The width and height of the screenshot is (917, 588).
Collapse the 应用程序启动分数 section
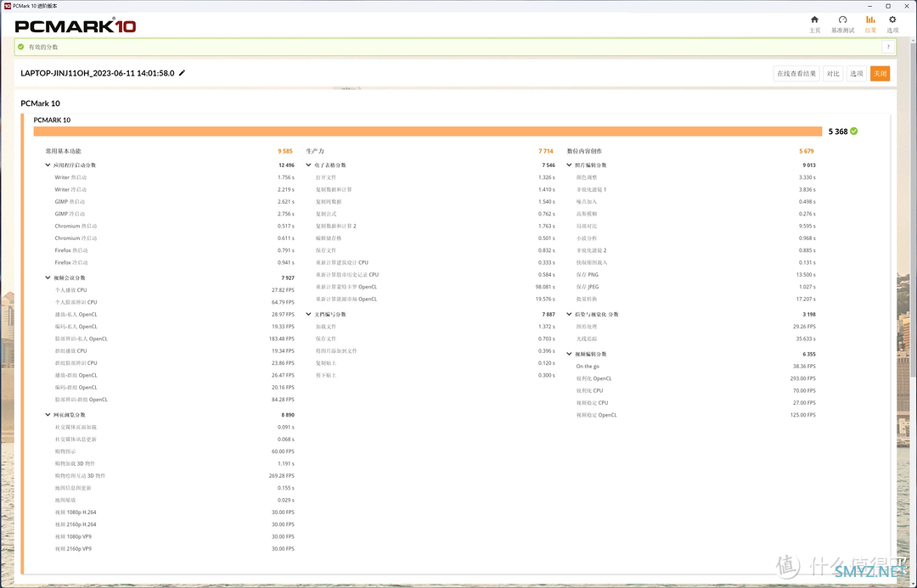click(x=48, y=165)
